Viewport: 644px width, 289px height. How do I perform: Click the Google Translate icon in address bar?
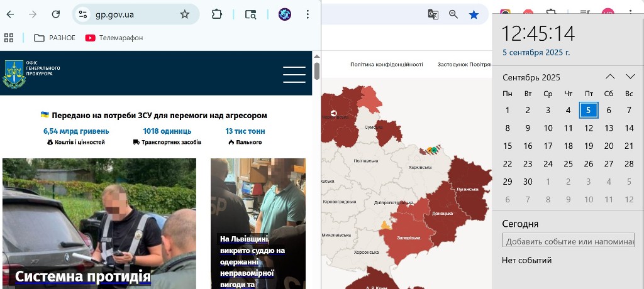click(433, 14)
